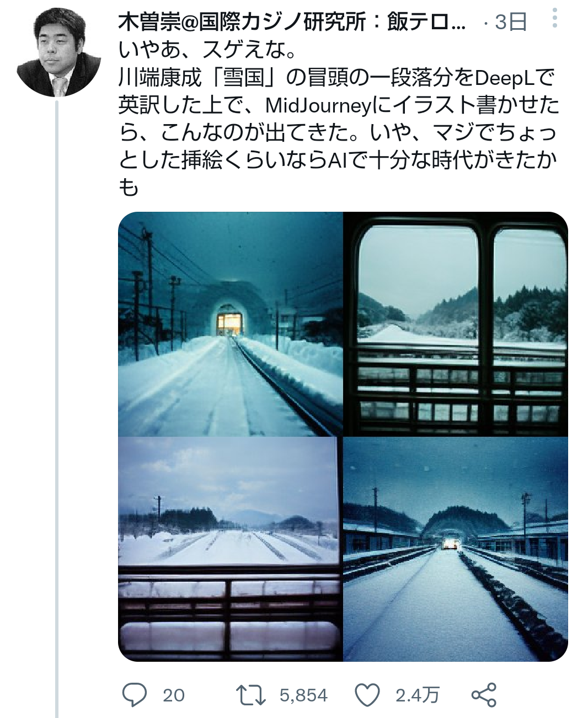Open the night station with headlights image

(456, 549)
